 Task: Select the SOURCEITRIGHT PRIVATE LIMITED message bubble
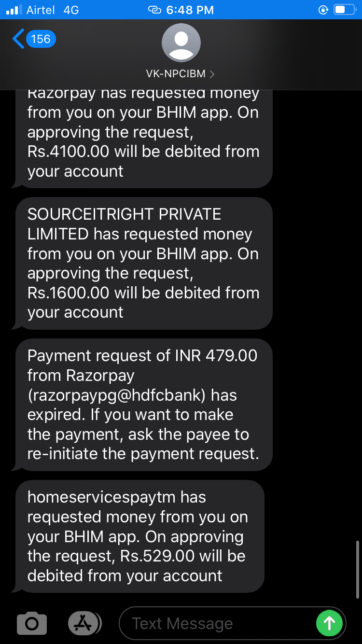(144, 263)
